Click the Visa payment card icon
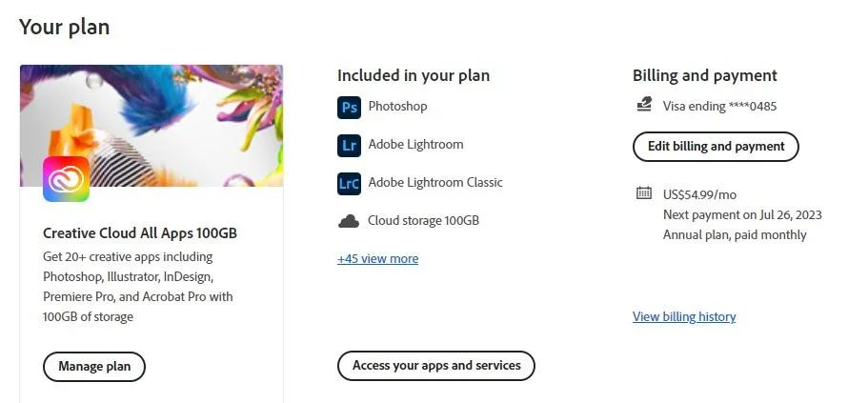This screenshot has width=868, height=403. click(x=644, y=105)
